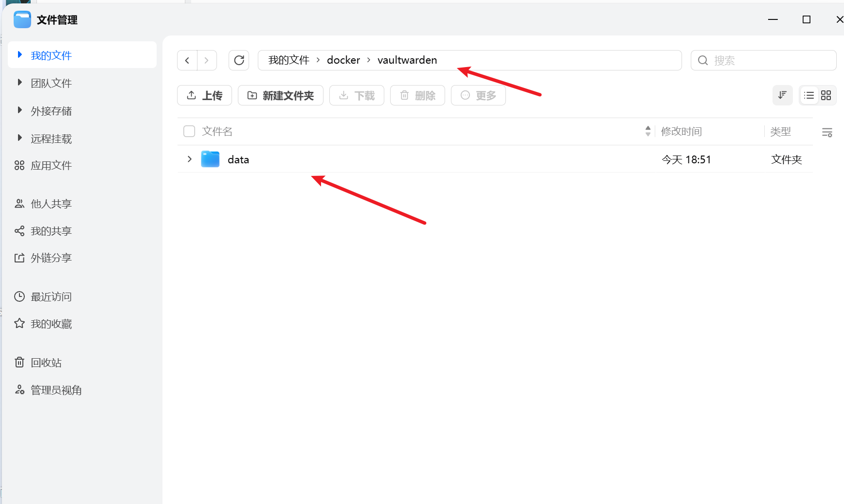This screenshot has width=844, height=504.
Task: Open the sort order options
Action: (782, 95)
